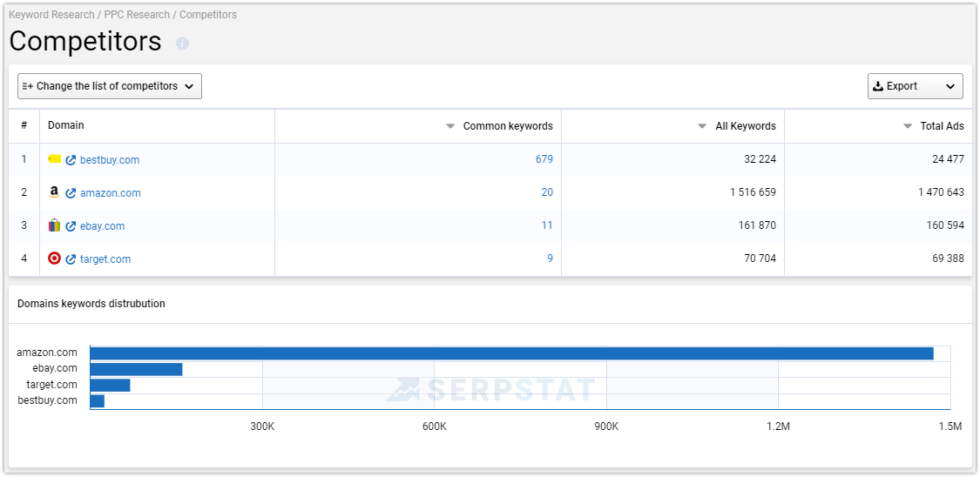Screen dimensions: 980x477
Task: Open the ebay.com domain link
Action: (x=102, y=226)
